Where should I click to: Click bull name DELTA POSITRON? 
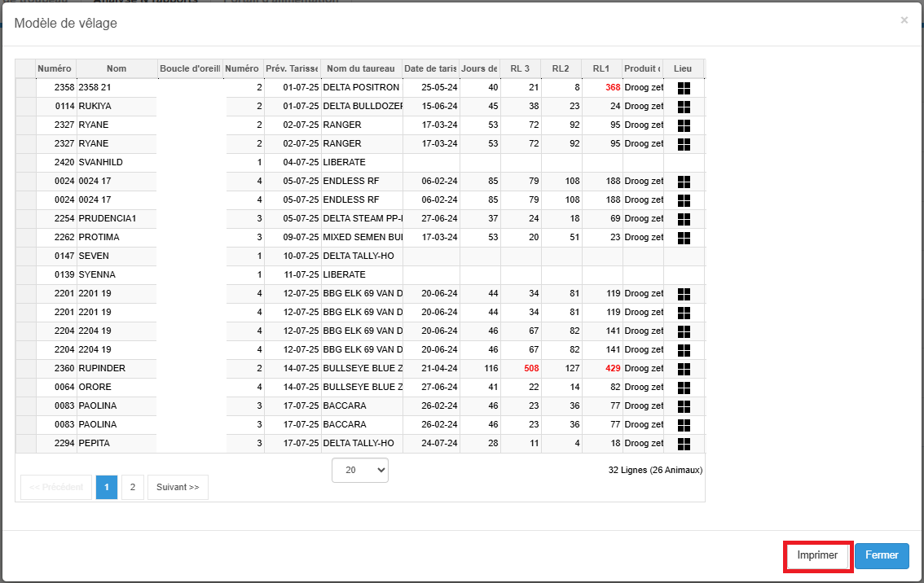[361, 87]
